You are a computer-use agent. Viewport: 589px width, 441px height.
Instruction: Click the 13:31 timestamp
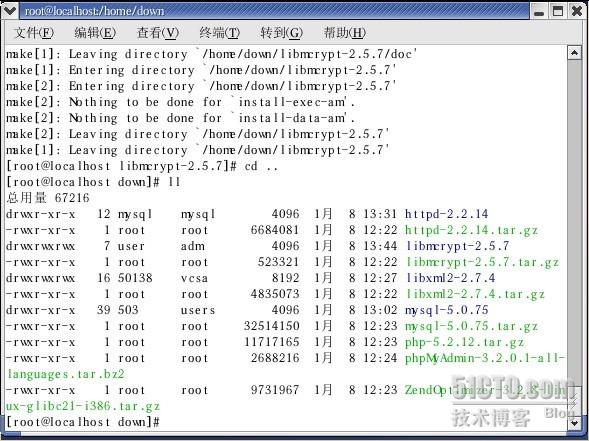(x=380, y=214)
